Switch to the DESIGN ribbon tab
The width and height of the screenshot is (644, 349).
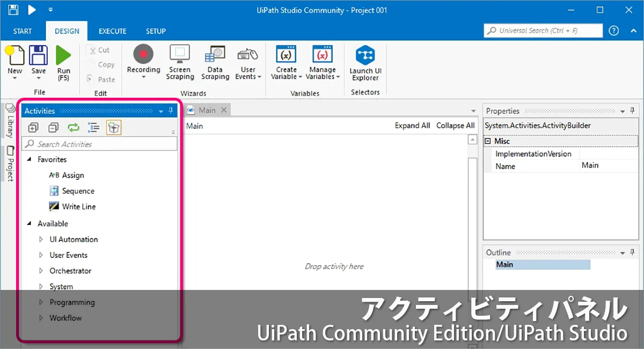tap(67, 31)
